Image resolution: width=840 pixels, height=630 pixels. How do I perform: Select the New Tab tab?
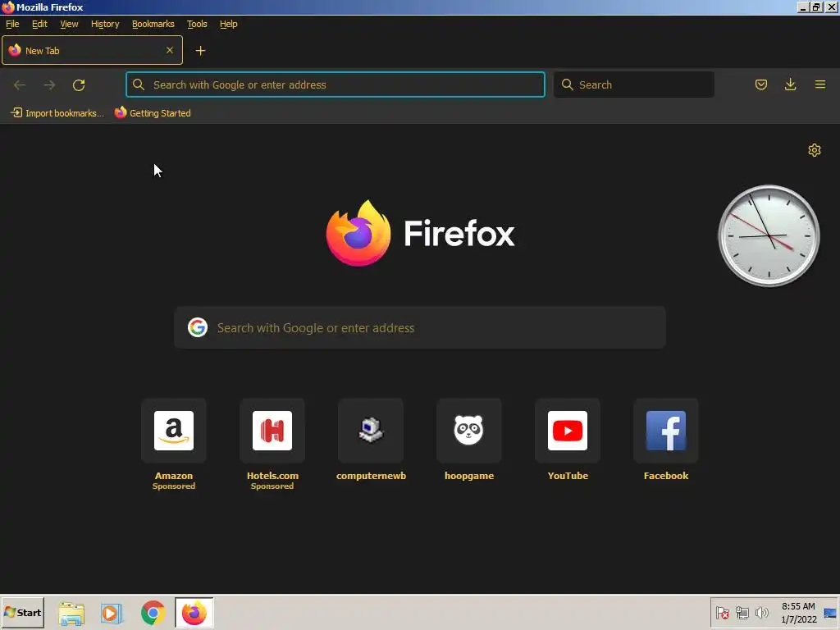[92, 50]
